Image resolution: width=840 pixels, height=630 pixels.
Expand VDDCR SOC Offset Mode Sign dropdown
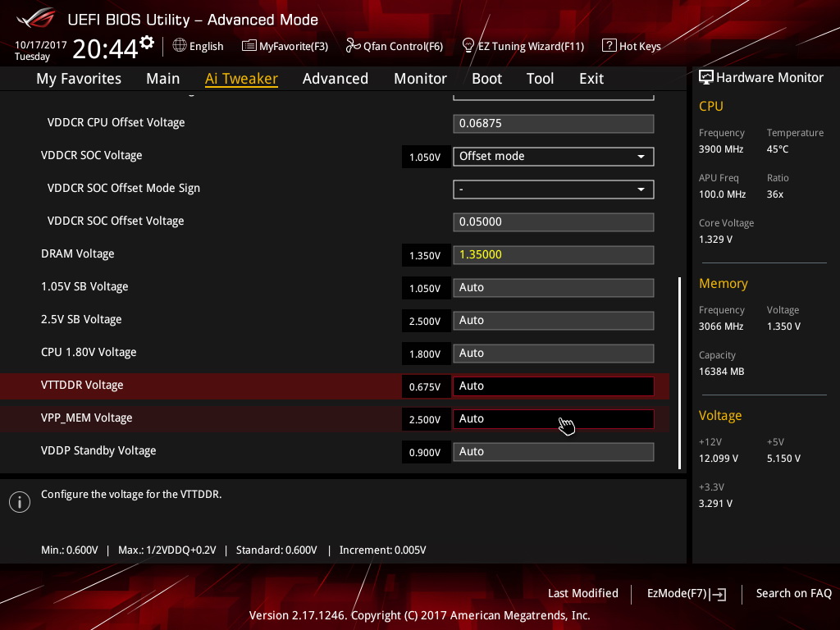click(554, 189)
